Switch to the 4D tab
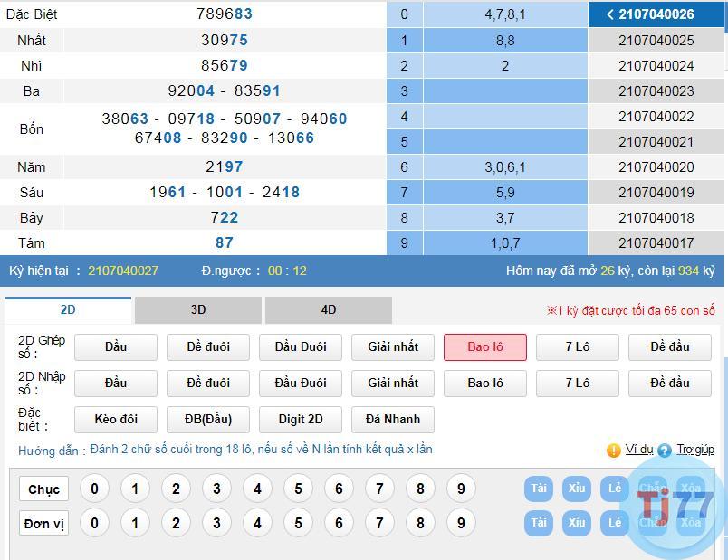728x560 pixels. pos(327,310)
